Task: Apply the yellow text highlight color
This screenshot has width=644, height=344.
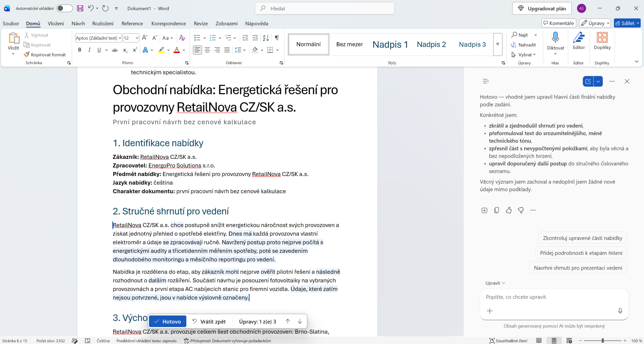Action: 161,50
